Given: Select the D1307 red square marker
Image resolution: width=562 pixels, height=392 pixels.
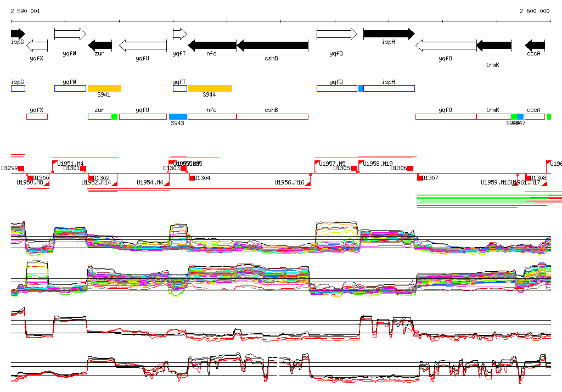Looking at the screenshot, I should [x=420, y=178].
